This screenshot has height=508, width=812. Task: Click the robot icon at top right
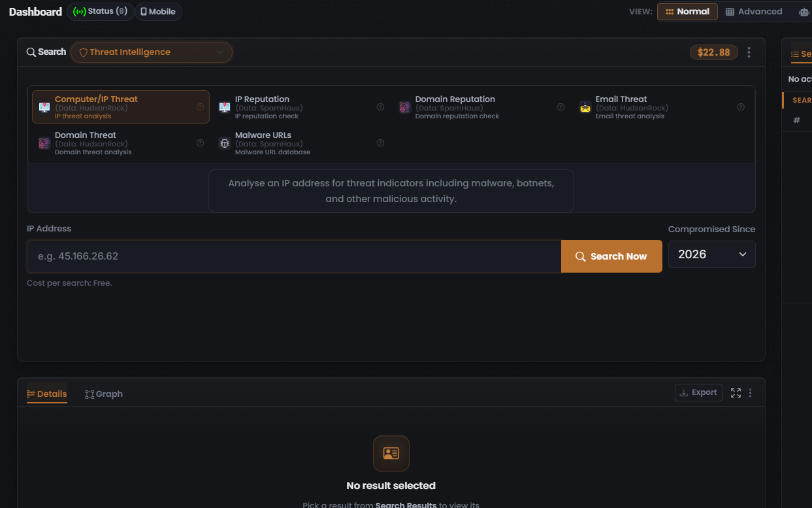pos(804,12)
